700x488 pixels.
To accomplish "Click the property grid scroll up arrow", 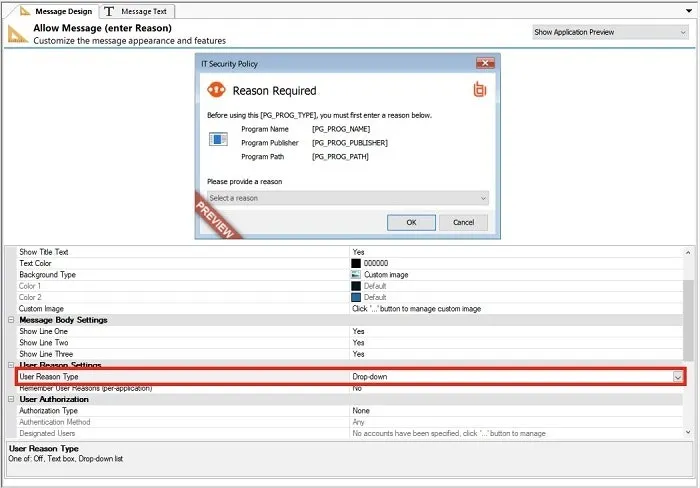I will coord(688,252).
